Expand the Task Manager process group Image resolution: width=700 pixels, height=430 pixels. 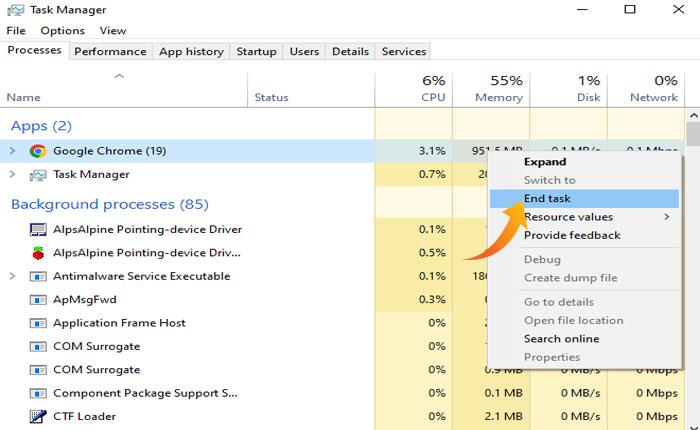pyautogui.click(x=12, y=175)
